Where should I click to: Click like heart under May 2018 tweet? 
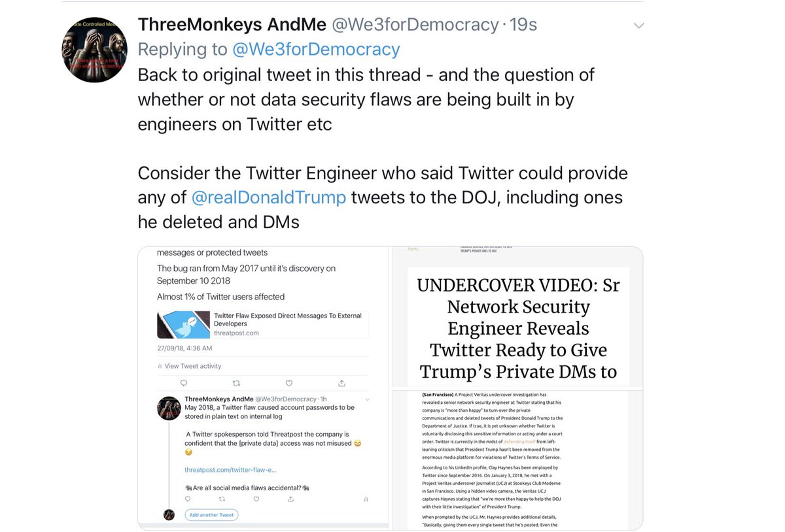pyautogui.click(x=256, y=499)
